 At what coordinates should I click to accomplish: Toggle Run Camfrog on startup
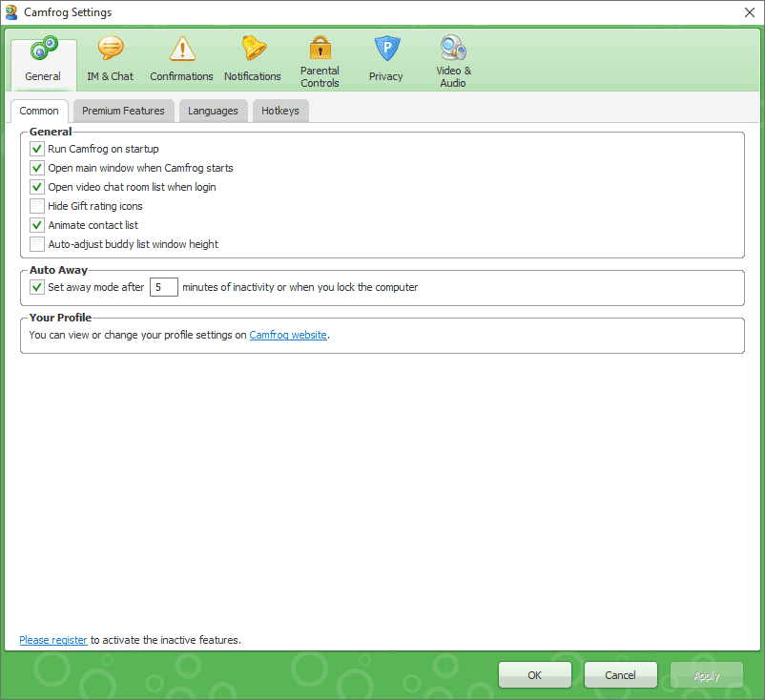[x=37, y=149]
